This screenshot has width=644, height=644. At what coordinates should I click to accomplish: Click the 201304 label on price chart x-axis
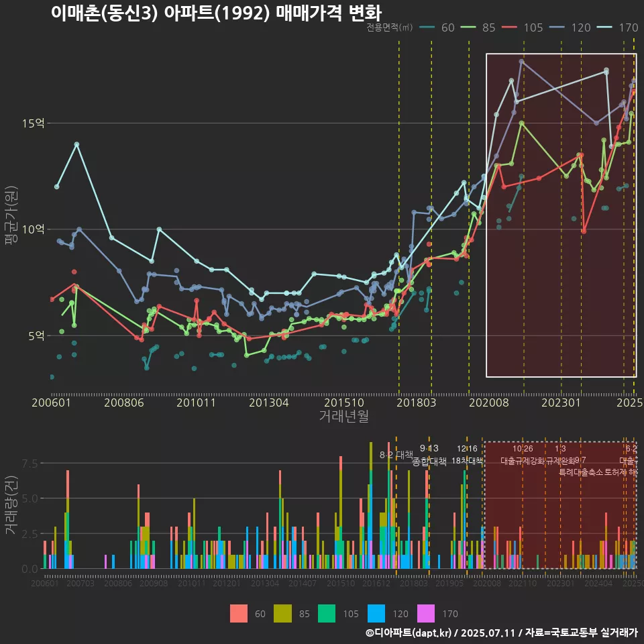269,402
